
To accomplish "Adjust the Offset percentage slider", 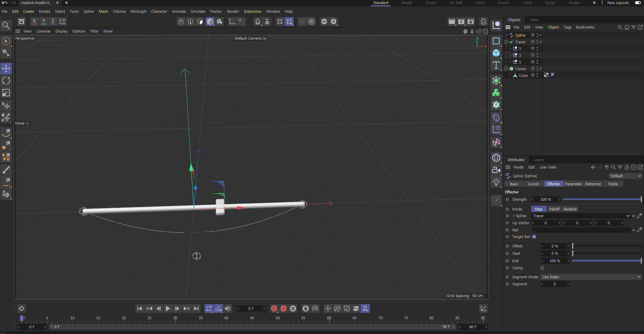I will (607, 246).
